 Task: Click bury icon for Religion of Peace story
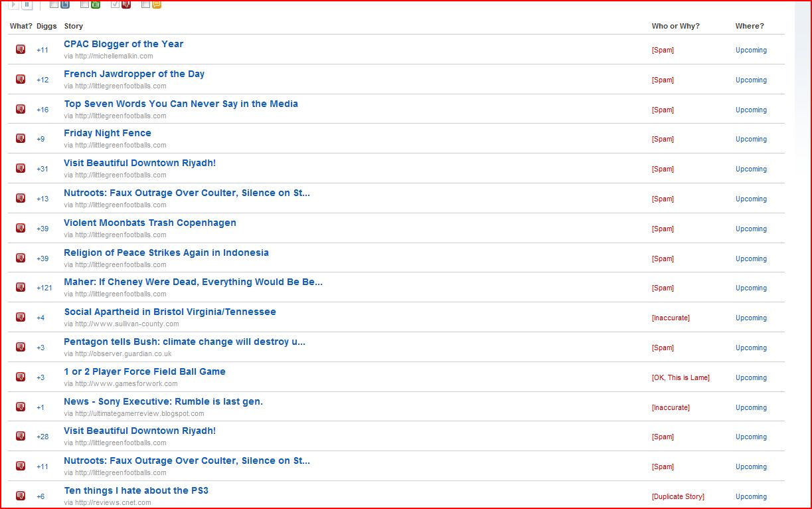click(x=21, y=258)
